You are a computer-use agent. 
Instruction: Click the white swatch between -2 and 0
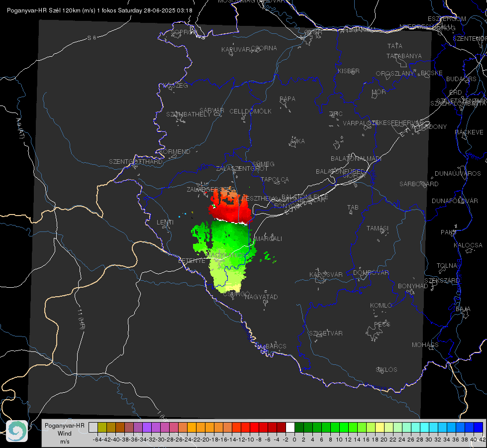pyautogui.click(x=290, y=427)
